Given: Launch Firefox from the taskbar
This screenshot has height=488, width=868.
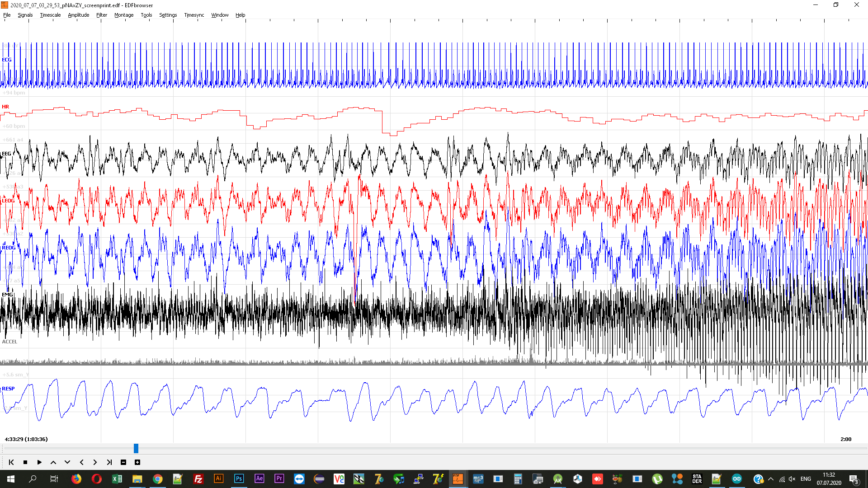Looking at the screenshot, I should point(76,479).
